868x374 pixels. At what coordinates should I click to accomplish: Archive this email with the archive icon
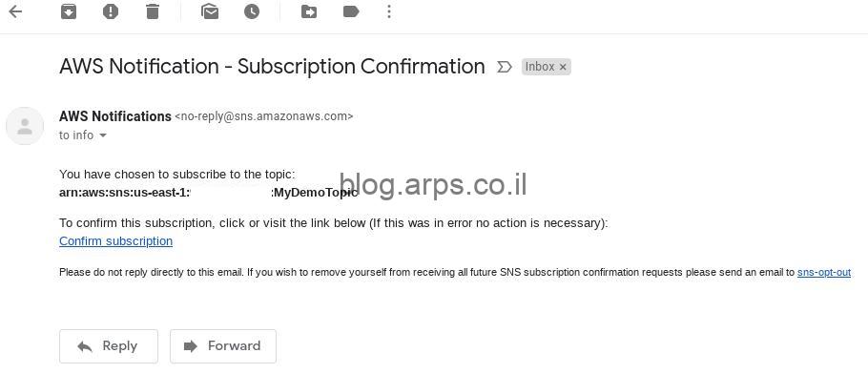coord(69,11)
